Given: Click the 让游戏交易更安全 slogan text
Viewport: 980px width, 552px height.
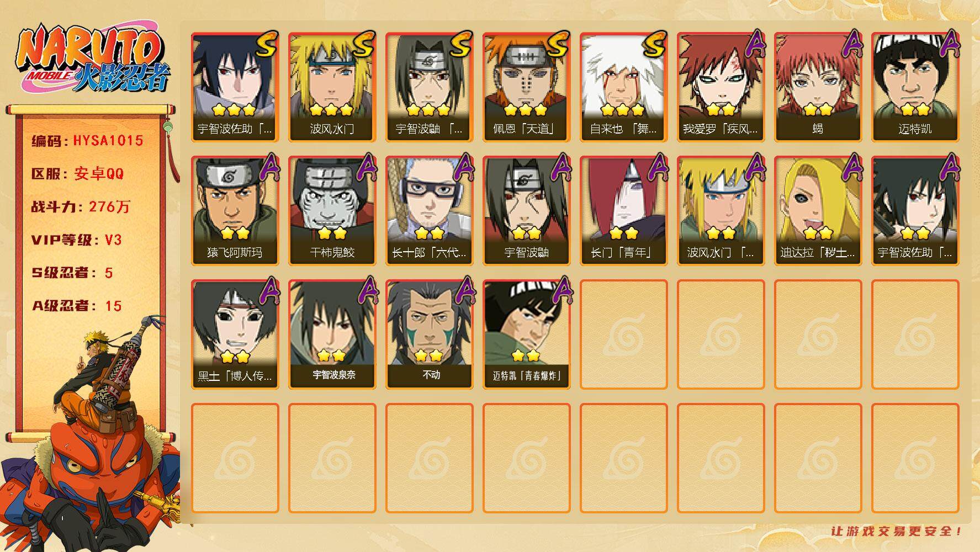Looking at the screenshot, I should [897, 532].
